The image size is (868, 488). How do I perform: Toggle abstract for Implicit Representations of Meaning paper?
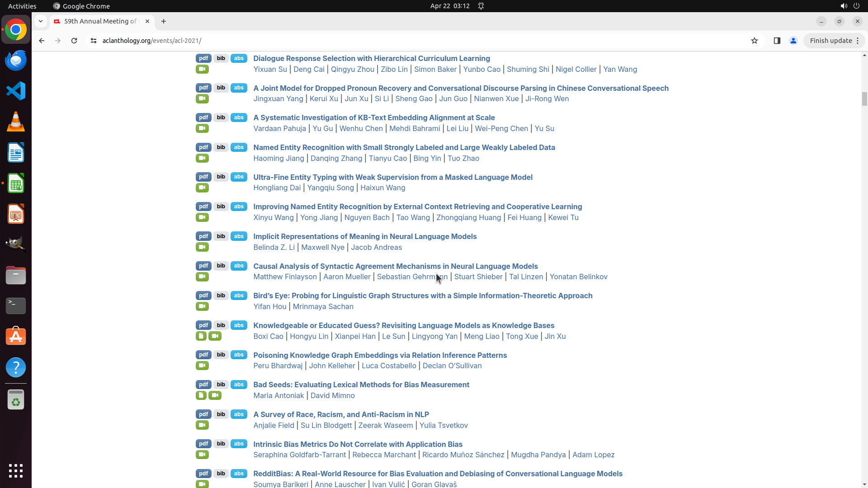[239, 236]
